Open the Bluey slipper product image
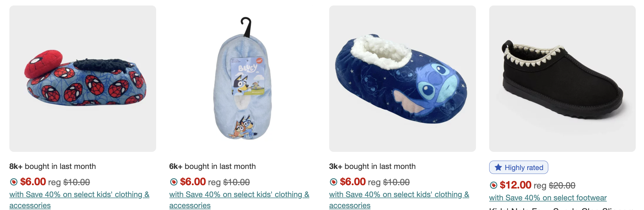This screenshot has height=210, width=644. [243, 79]
